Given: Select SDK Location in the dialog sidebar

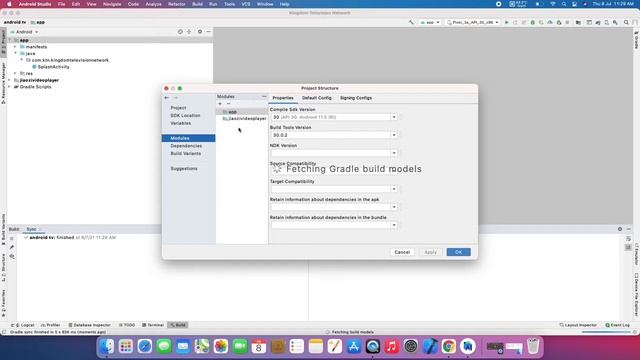Looking at the screenshot, I should coord(185,116).
